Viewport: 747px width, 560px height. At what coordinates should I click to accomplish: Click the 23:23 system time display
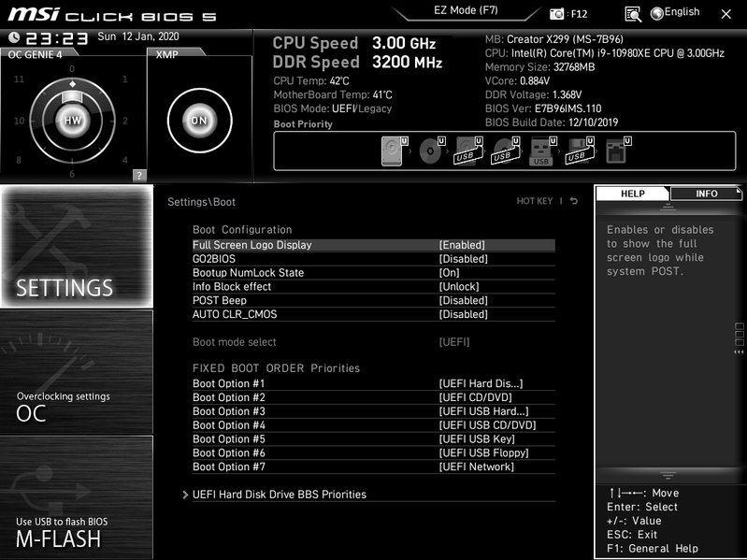[x=56, y=38]
